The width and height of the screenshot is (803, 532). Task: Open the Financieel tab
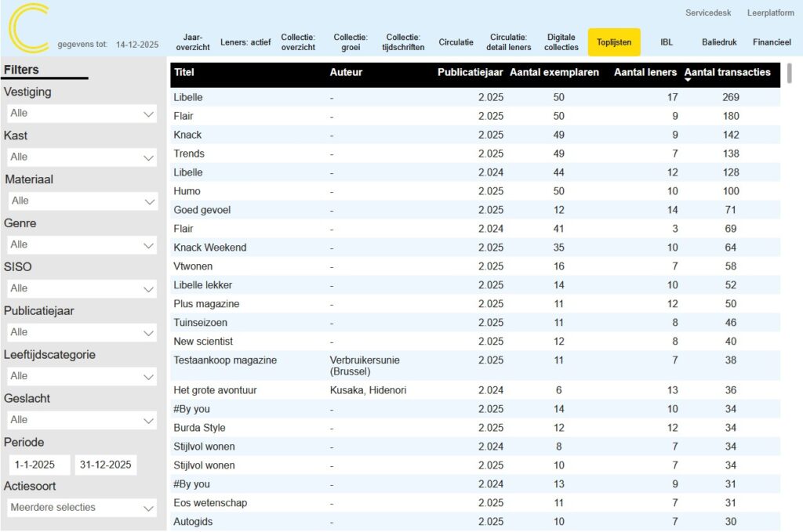(772, 42)
